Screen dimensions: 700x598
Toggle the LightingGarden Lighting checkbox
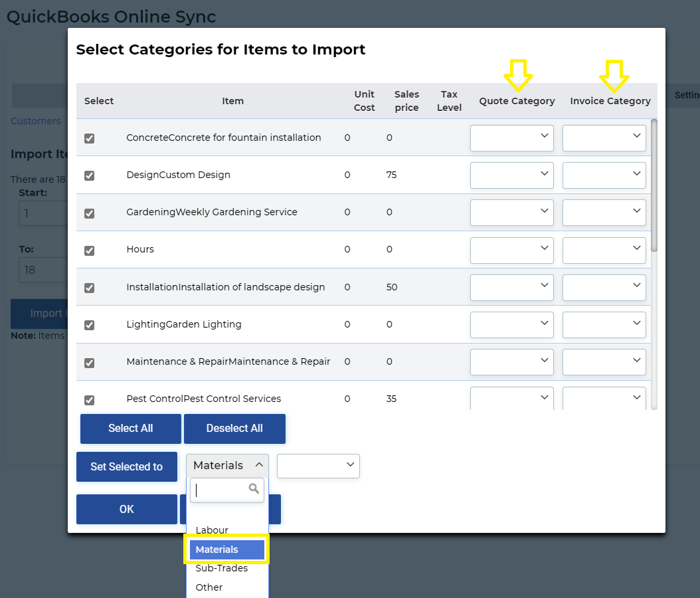(x=89, y=325)
